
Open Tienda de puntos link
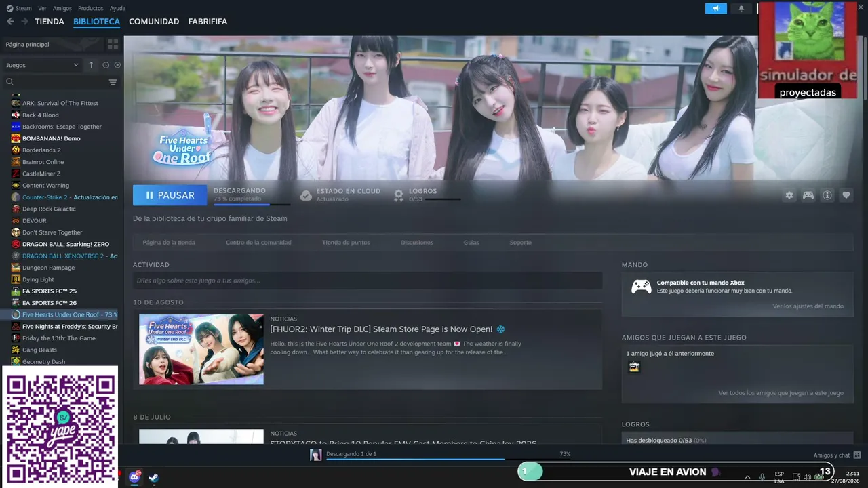(x=346, y=243)
